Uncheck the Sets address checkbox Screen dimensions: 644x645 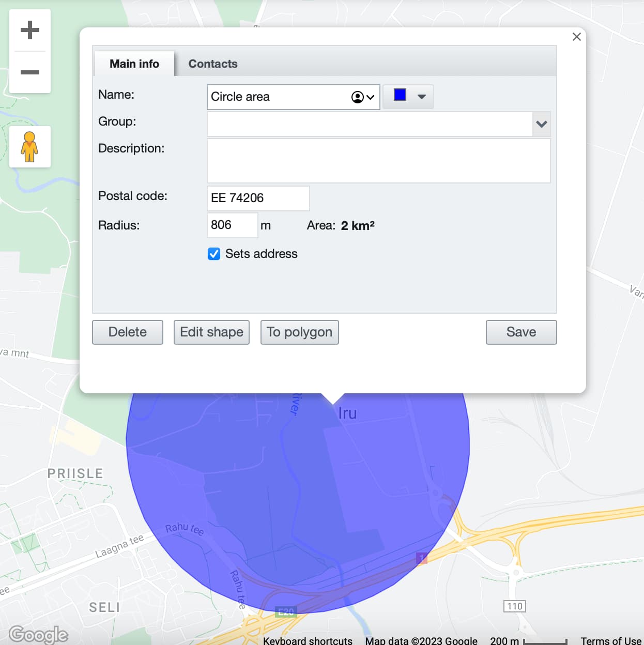coord(214,254)
